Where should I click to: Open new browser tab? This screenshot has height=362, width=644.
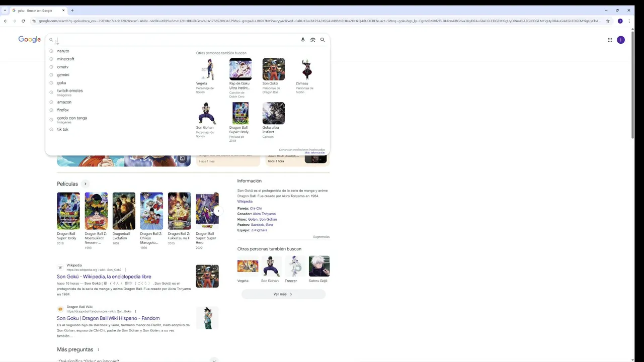[72, 10]
